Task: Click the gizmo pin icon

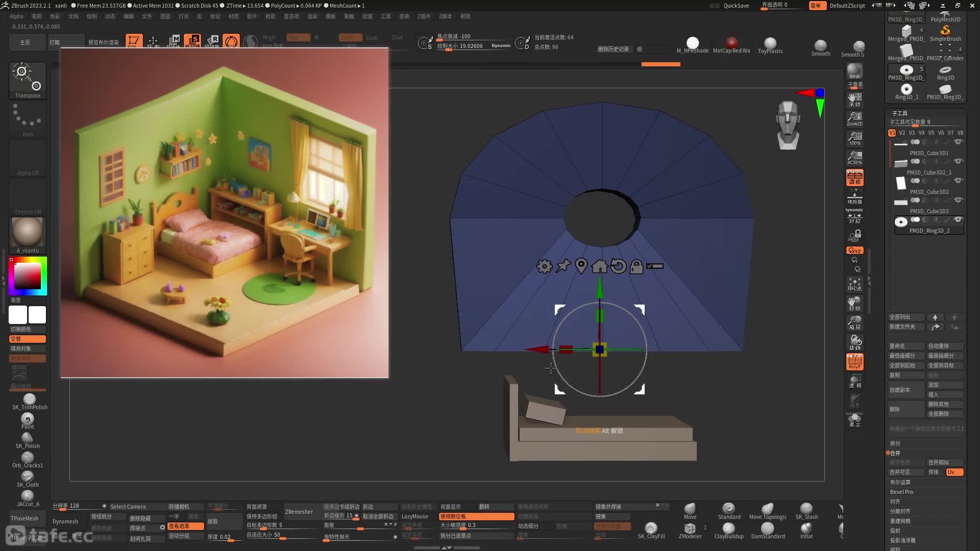Action: pos(563,266)
